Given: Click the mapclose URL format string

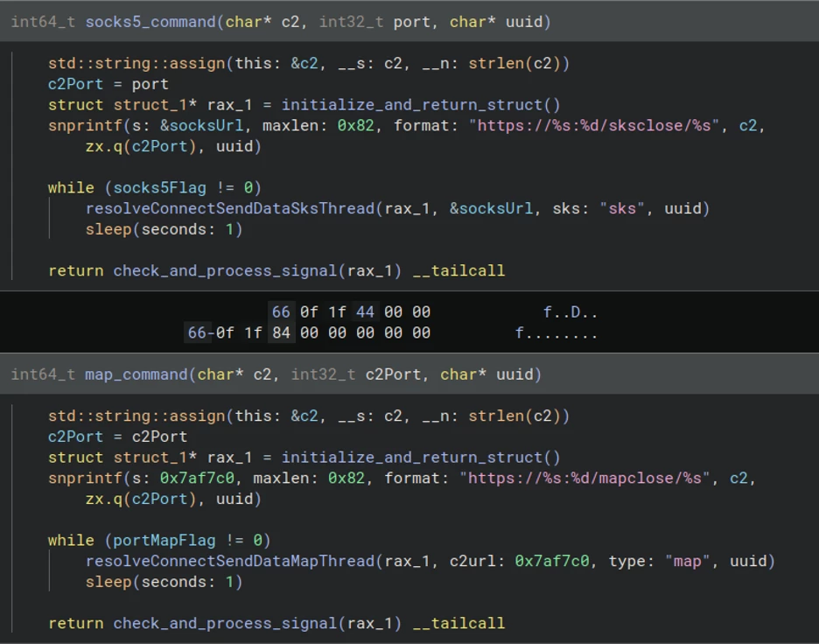Looking at the screenshot, I should point(585,478).
